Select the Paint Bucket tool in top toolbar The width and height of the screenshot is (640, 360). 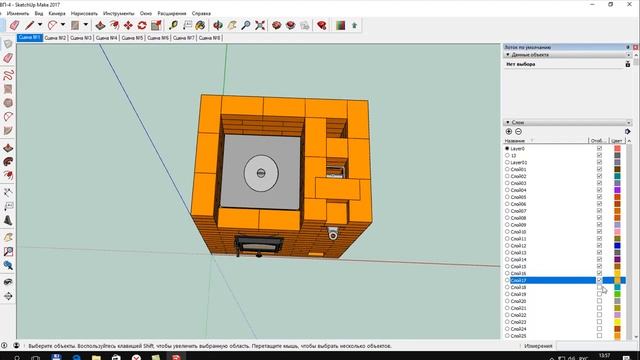click(200, 25)
